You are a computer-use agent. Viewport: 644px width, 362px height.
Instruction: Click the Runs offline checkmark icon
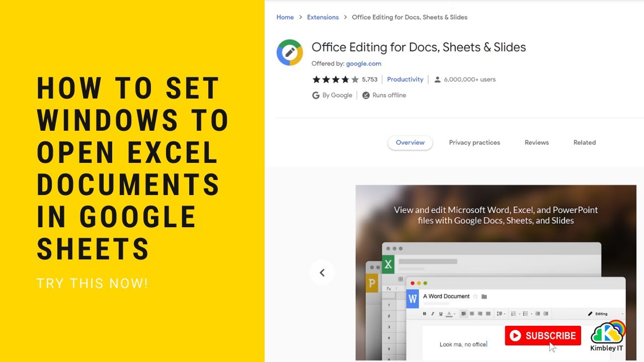[x=366, y=95]
